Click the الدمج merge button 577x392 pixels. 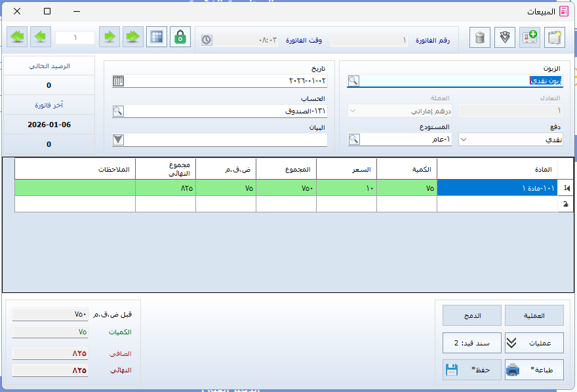pos(472,315)
